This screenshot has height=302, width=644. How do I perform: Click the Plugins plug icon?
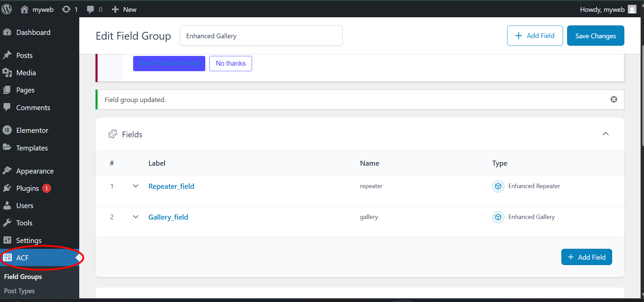7,188
